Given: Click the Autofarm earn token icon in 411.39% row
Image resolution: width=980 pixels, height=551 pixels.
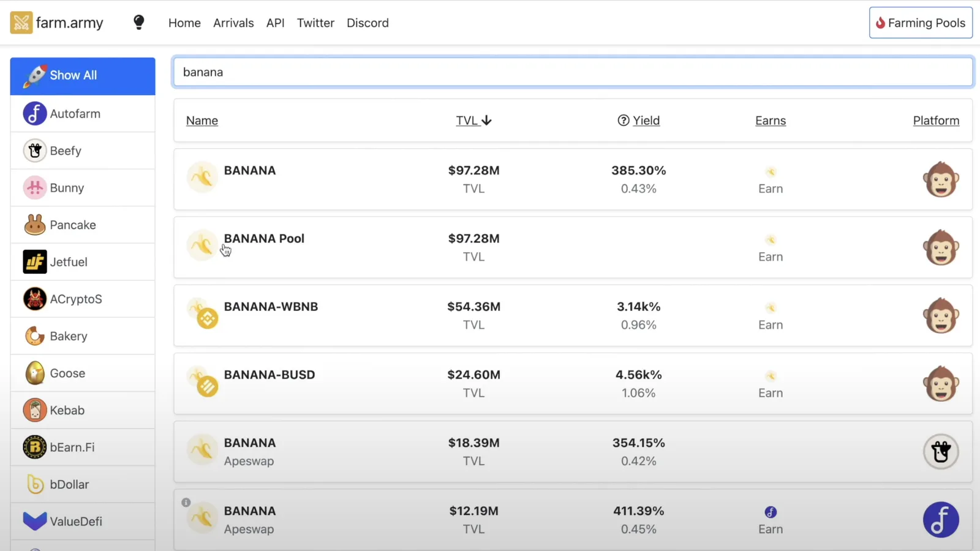Looking at the screenshot, I should tap(771, 512).
